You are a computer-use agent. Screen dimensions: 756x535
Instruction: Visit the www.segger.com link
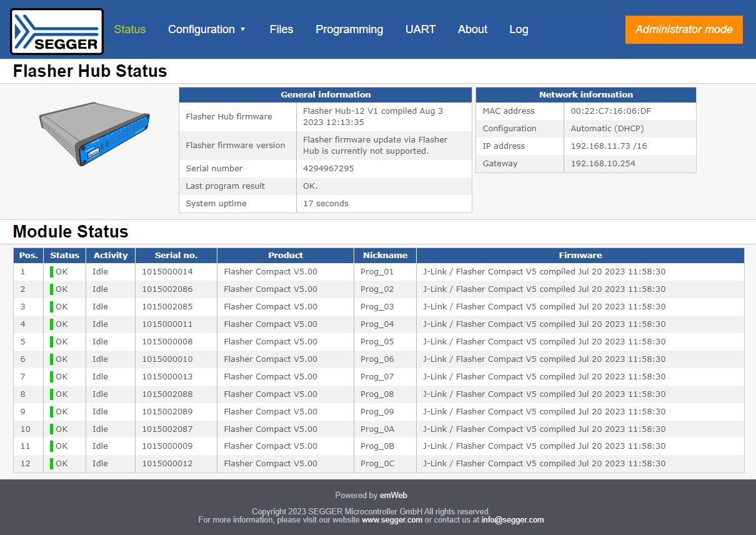[392, 520]
